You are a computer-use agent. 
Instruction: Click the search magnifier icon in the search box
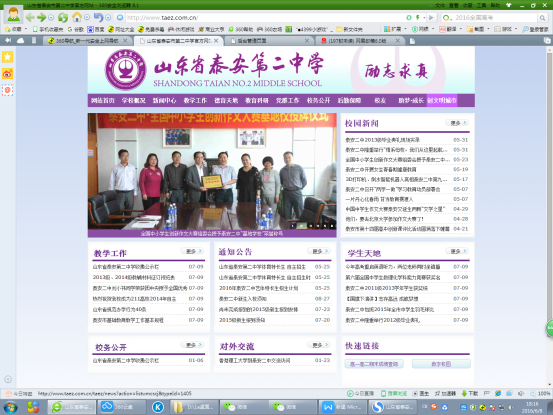tap(542, 18)
